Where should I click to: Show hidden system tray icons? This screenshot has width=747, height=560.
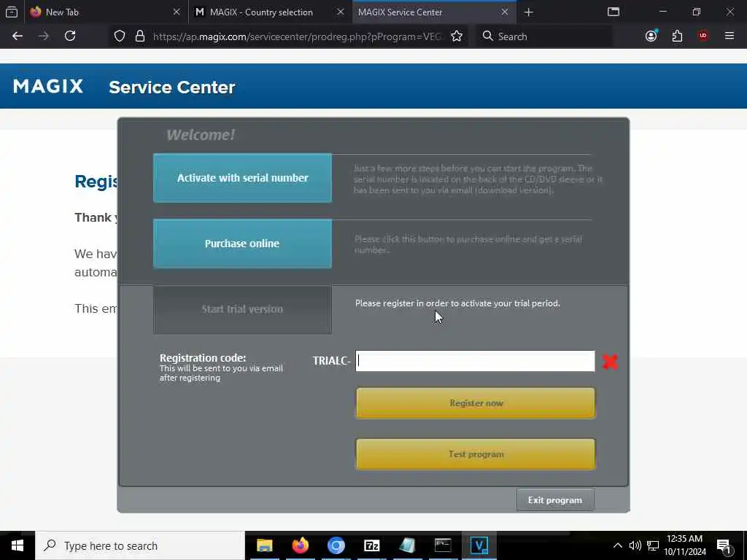[617, 545]
